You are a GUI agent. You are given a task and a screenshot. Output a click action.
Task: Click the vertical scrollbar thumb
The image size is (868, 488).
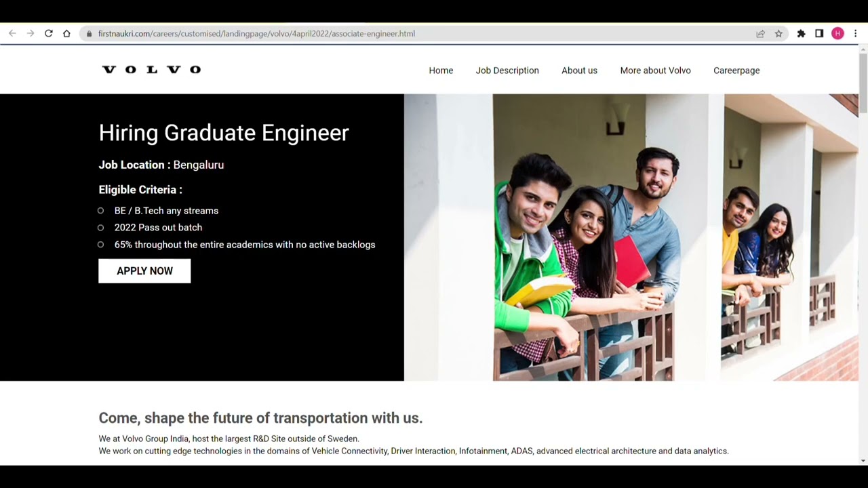863,83
